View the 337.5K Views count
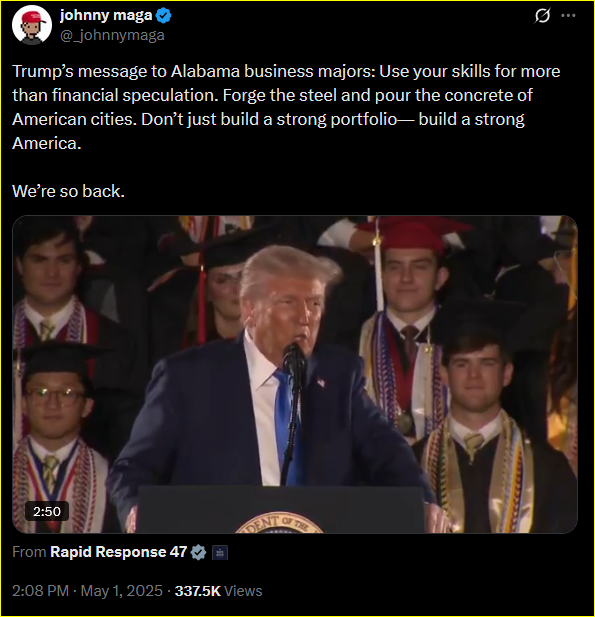Screen dimensions: 595x617 [218, 591]
